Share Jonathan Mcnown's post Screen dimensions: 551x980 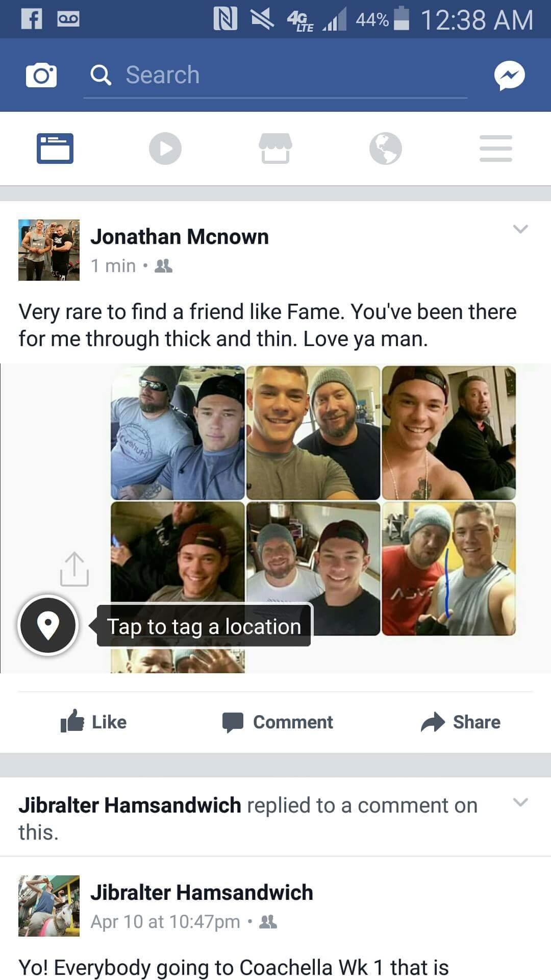tap(461, 722)
